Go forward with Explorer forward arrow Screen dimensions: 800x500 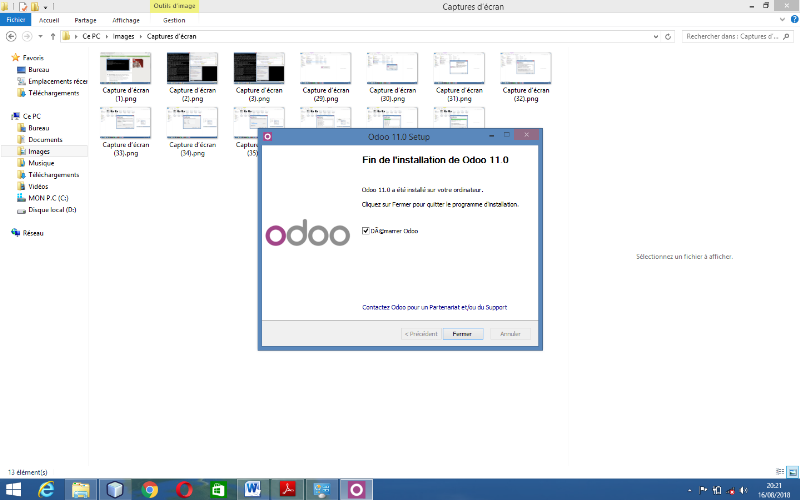tap(27, 36)
